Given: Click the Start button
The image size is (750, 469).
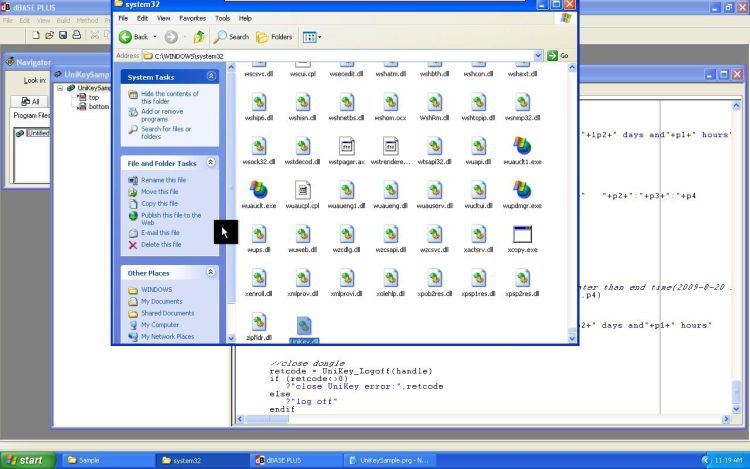Looking at the screenshot, I should [28, 460].
